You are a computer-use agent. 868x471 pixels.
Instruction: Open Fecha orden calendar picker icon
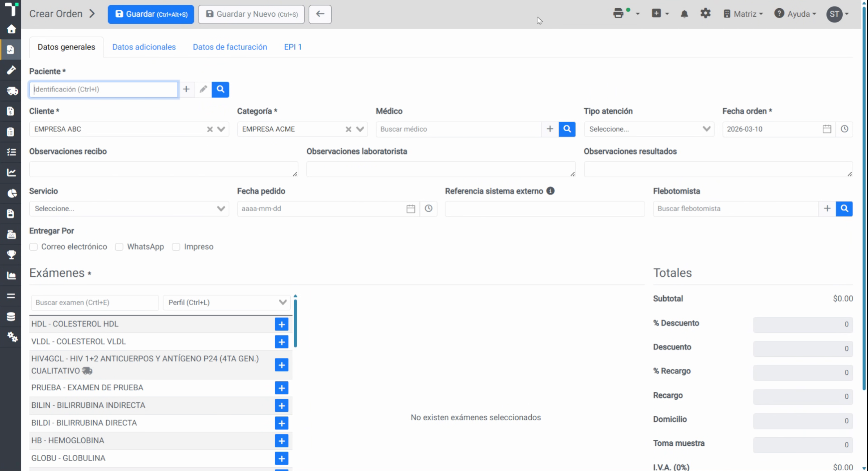[827, 129]
